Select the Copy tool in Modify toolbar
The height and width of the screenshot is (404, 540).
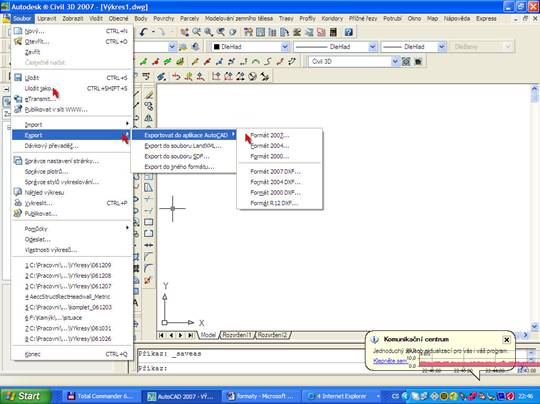[x=148, y=106]
